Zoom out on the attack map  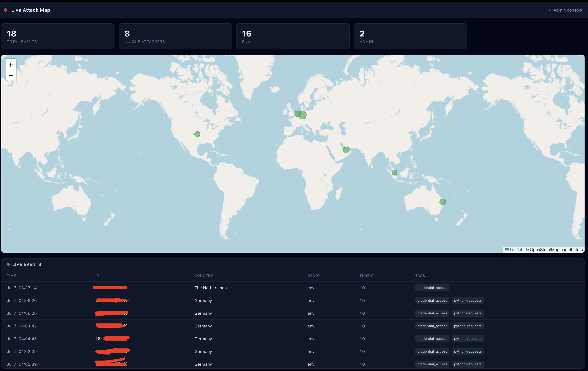(x=11, y=75)
